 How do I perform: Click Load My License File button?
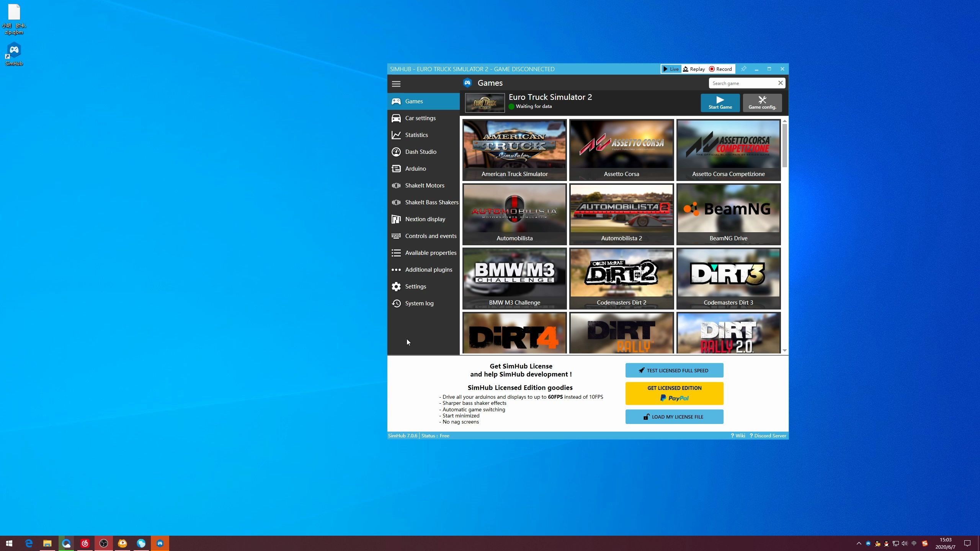pos(674,417)
